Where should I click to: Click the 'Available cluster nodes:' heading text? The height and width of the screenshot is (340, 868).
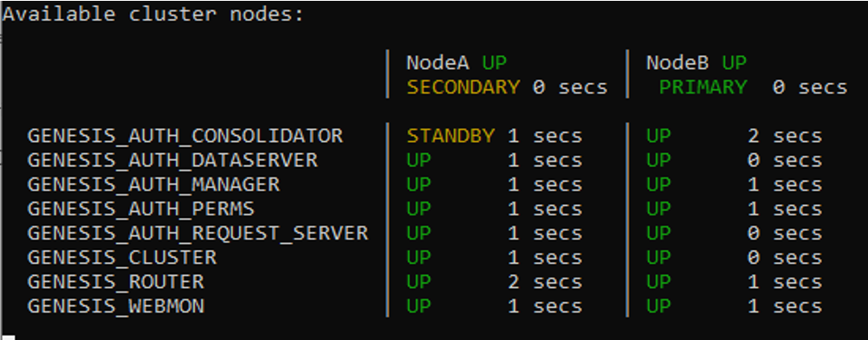(153, 15)
